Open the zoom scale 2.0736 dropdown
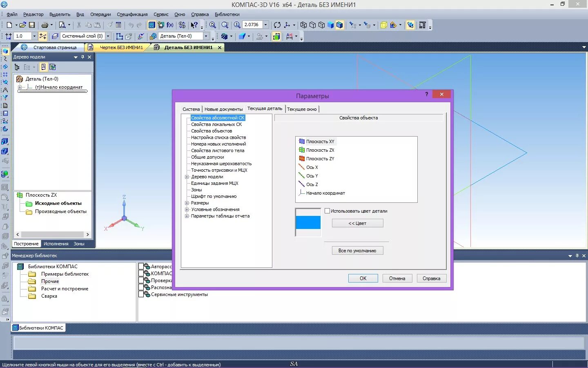Image resolution: width=588 pixels, height=368 pixels. (266, 25)
